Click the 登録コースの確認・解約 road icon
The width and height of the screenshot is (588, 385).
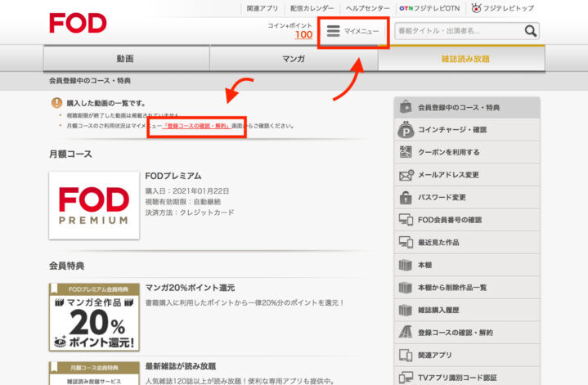click(x=406, y=332)
